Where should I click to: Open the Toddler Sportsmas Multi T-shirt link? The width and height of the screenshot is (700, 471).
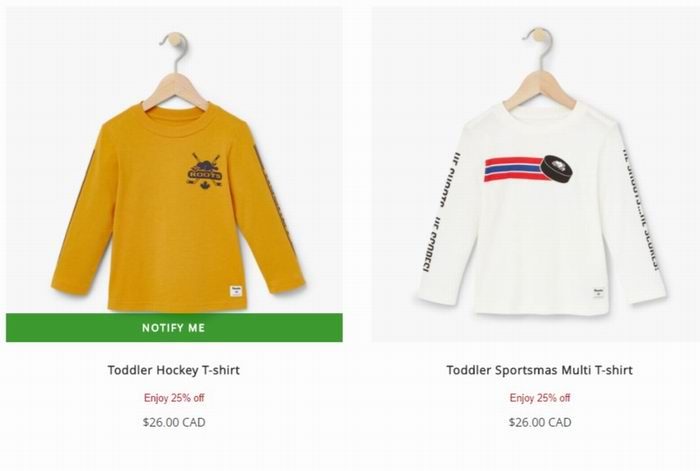pyautogui.click(x=539, y=370)
